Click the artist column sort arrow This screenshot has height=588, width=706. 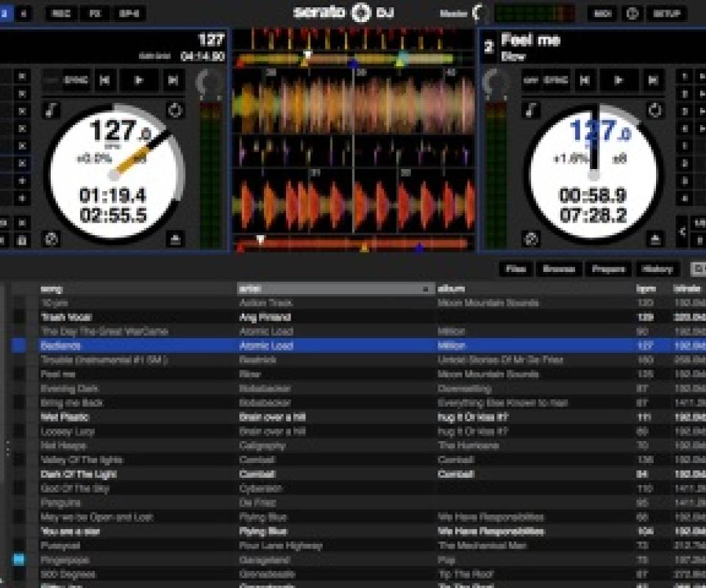pos(425,289)
